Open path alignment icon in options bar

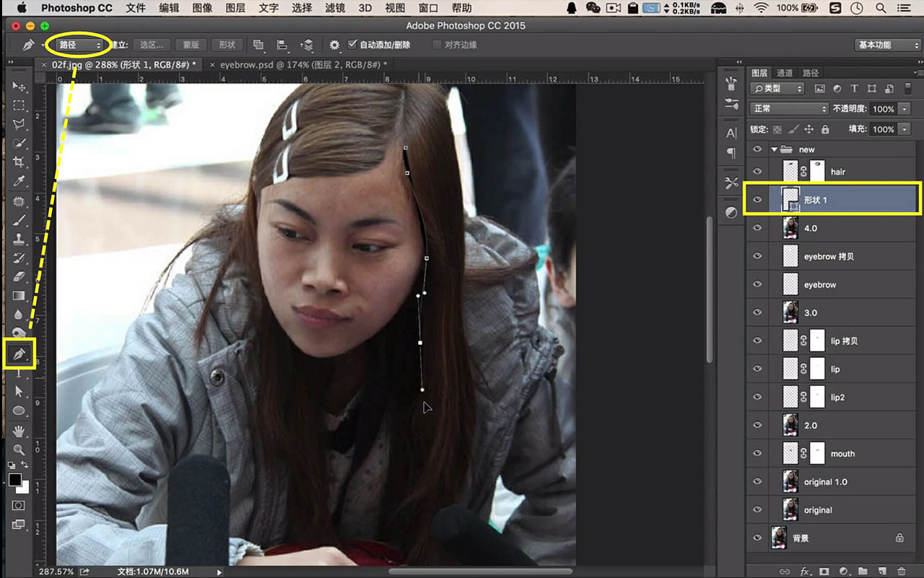pos(282,45)
